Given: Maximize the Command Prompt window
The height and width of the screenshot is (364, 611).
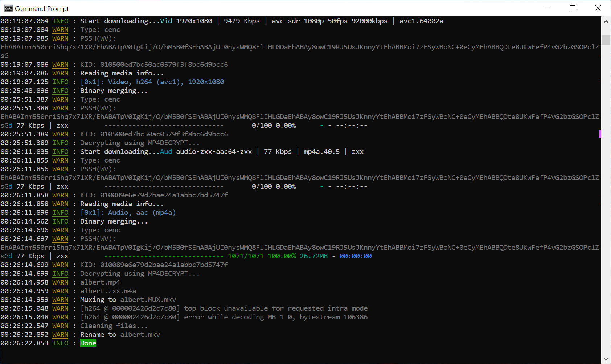Looking at the screenshot, I should [573, 8].
